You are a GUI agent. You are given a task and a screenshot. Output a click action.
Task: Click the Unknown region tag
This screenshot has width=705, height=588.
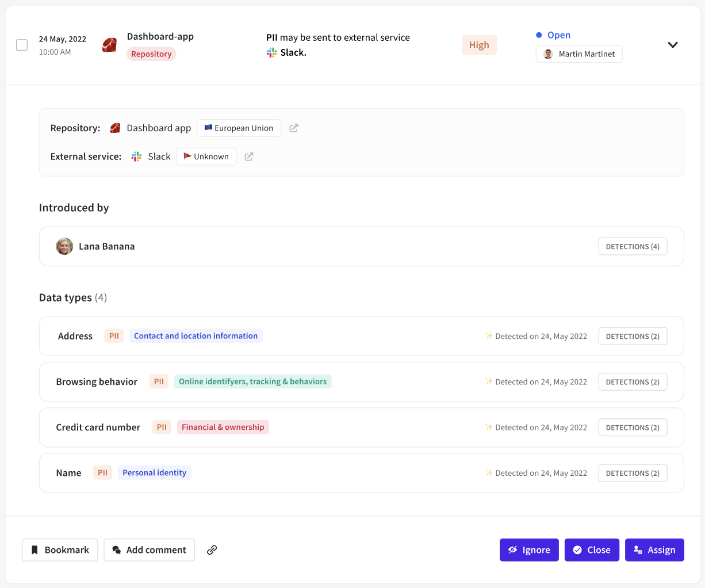(206, 156)
